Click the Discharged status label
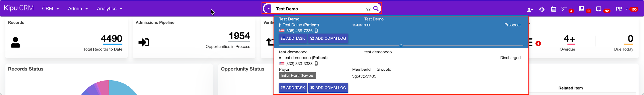Viewport: 644px width, 95px height. [510, 58]
